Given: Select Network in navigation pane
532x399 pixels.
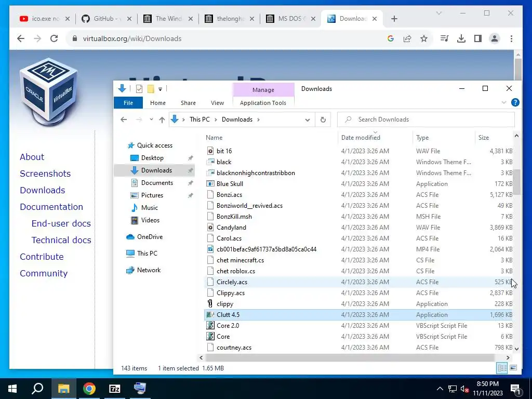Looking at the screenshot, I should coord(149,270).
